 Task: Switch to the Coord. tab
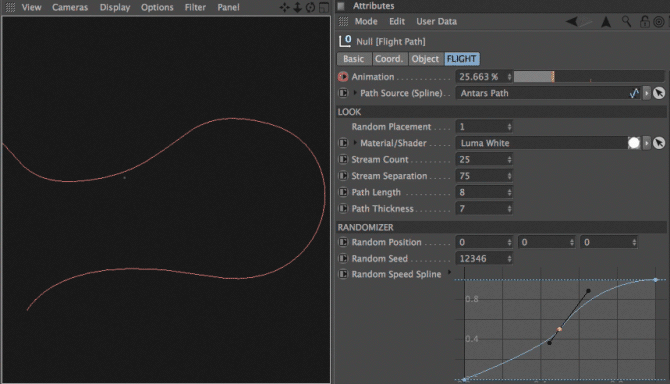click(389, 59)
